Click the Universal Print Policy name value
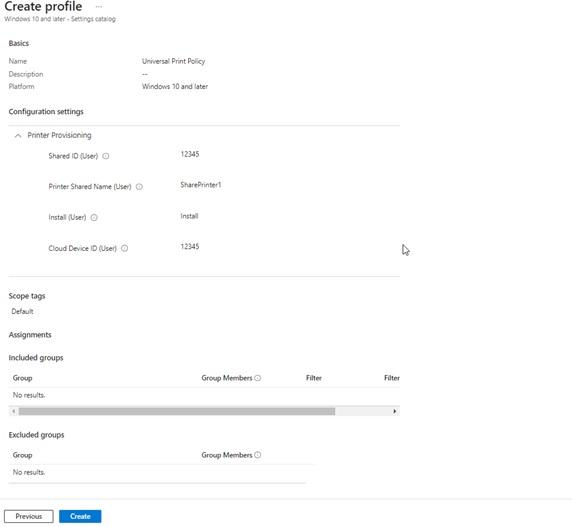Viewport: 572px width, 527px height. pos(174,61)
